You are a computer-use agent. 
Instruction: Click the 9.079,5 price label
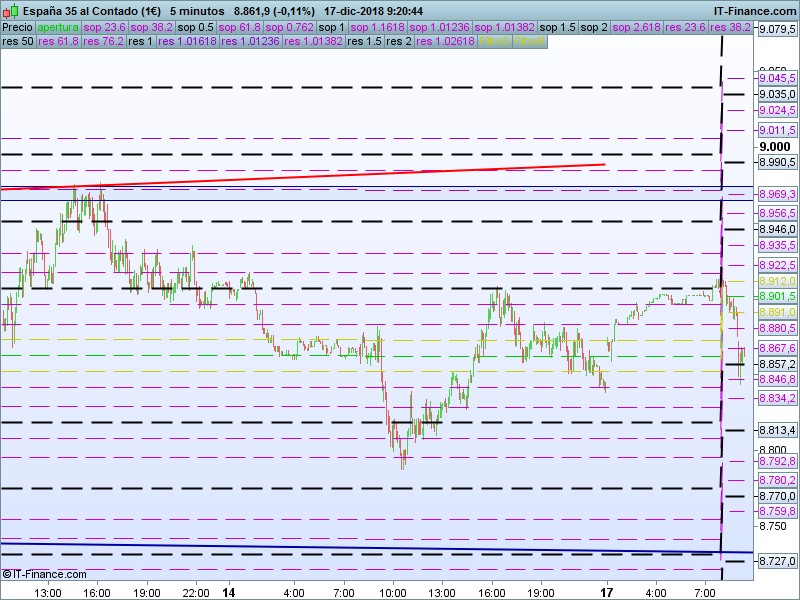pos(777,30)
